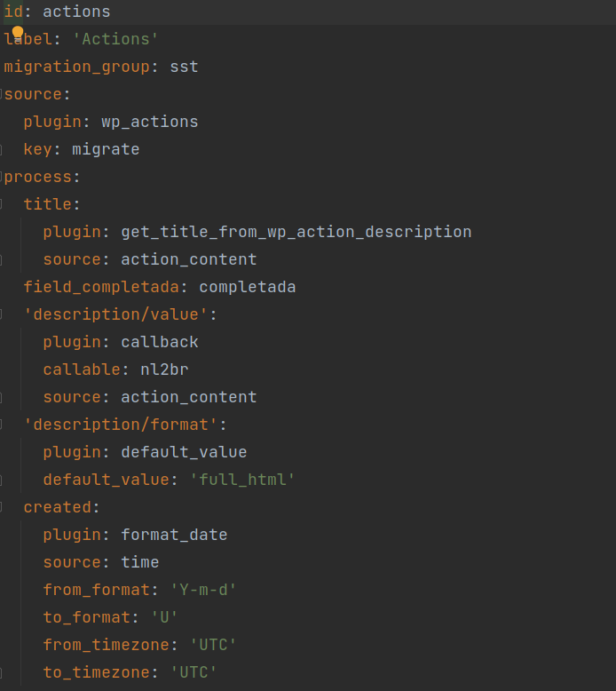Click the 'wp_actions' plugin value
Viewport: 616px width, 691px height.
[x=149, y=122]
